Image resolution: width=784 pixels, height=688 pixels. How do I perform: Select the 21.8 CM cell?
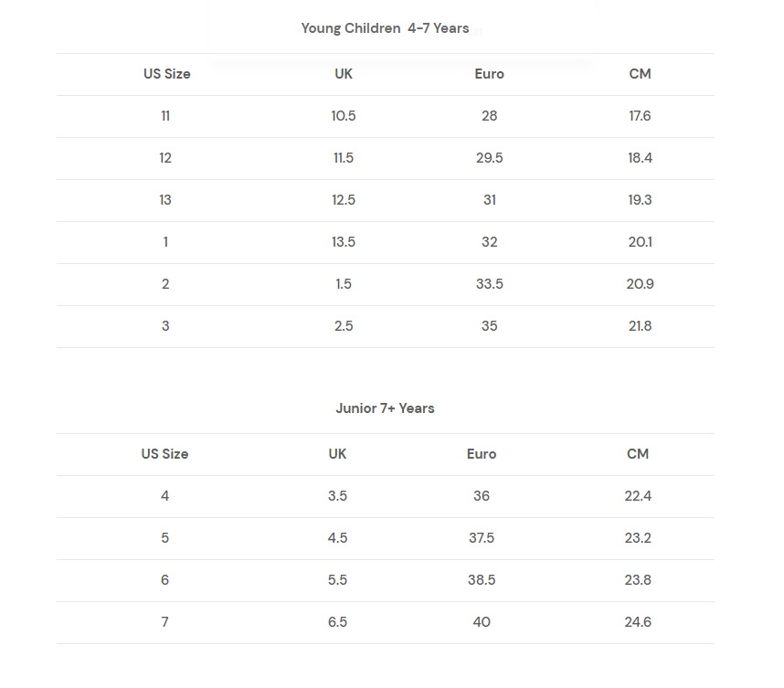click(640, 326)
